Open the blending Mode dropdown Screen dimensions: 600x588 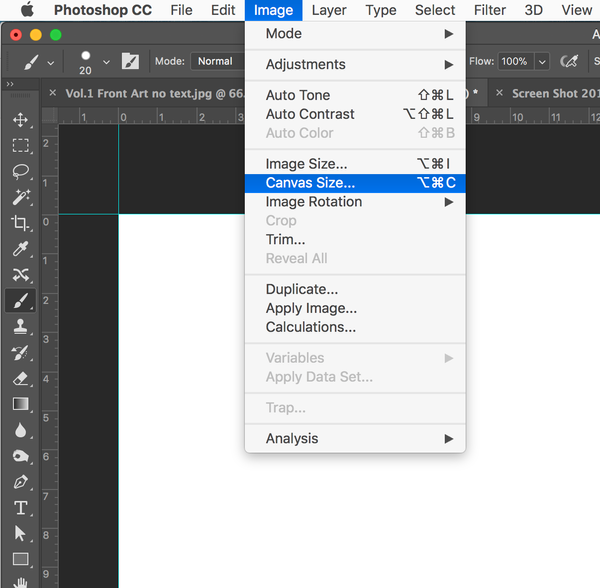[x=218, y=61]
